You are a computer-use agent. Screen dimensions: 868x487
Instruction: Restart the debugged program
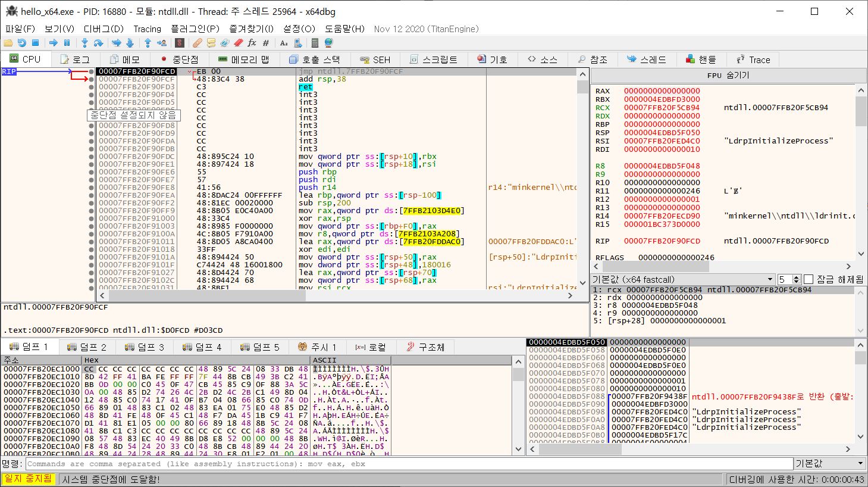tap(22, 43)
